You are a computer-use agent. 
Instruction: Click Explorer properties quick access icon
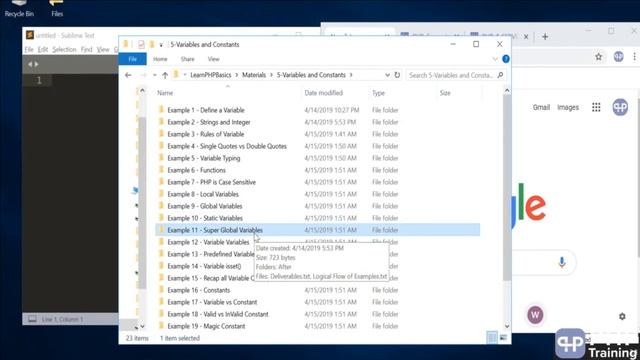point(141,44)
